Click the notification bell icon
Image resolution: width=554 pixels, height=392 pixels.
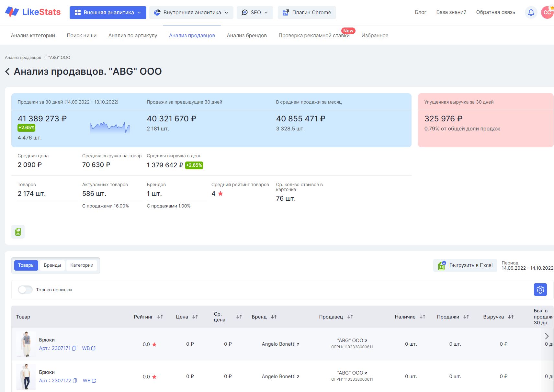pos(531,13)
